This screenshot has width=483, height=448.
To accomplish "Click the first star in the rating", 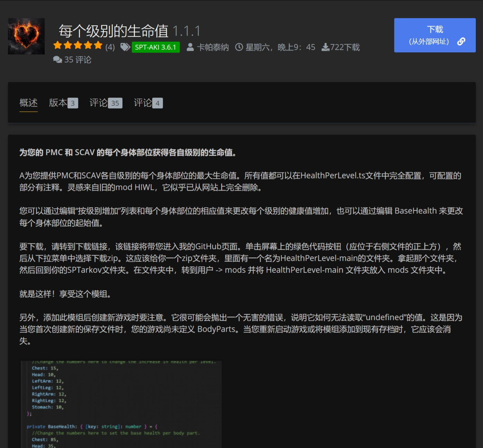I will coord(58,45).
